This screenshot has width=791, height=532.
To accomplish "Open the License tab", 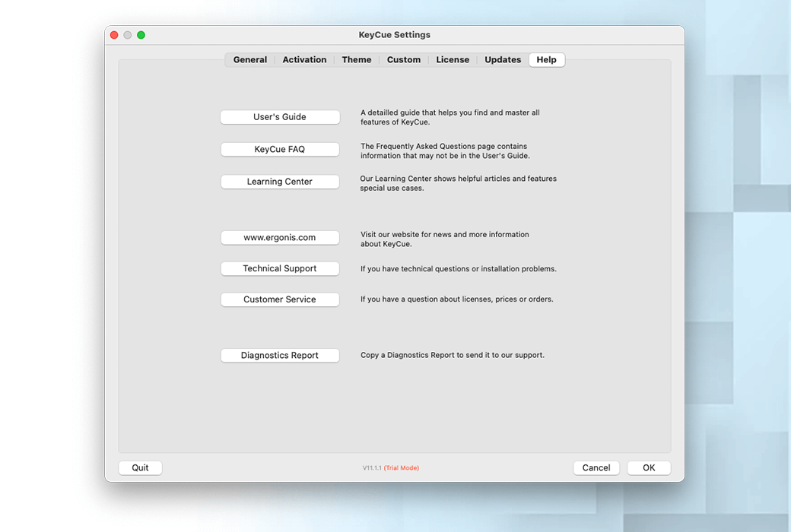I will pyautogui.click(x=453, y=59).
